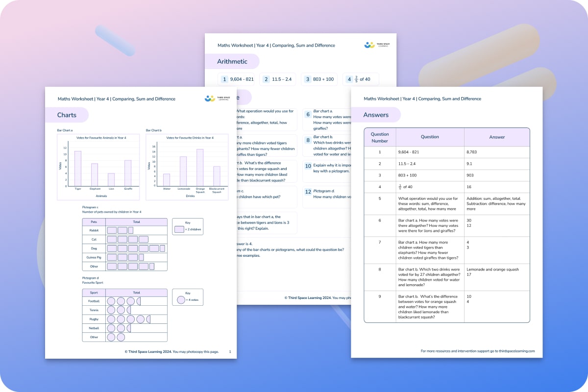Select the Answers section heading
This screenshot has width=588, height=392.
point(377,114)
